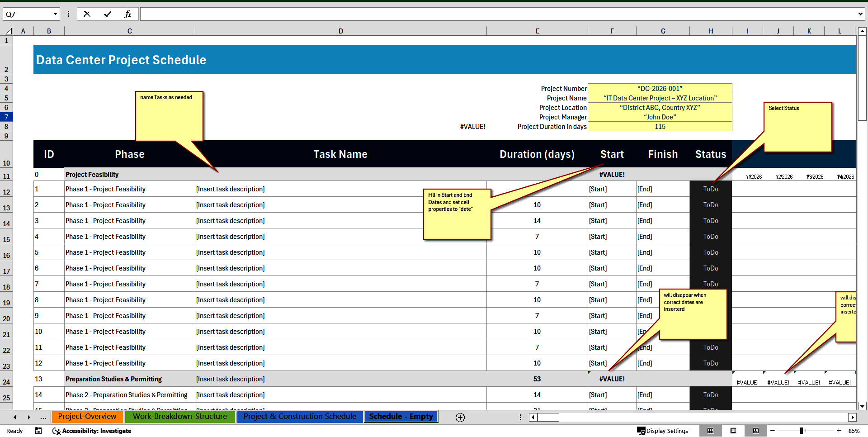
Task: Switch to the Schedule - Empty tab
Action: point(401,416)
